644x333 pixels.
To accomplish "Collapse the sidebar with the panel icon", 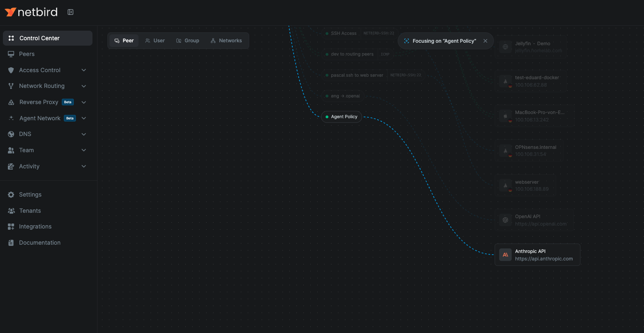I will click(70, 12).
